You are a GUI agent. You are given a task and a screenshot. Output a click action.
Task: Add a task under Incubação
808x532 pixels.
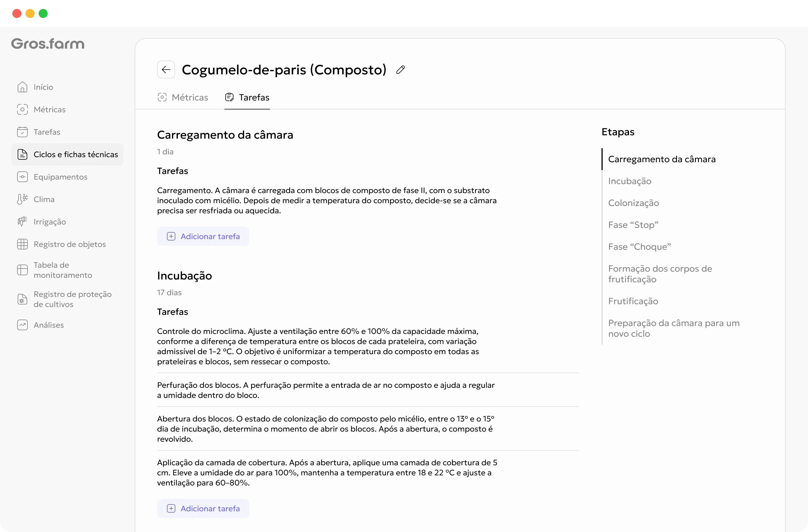(x=203, y=509)
